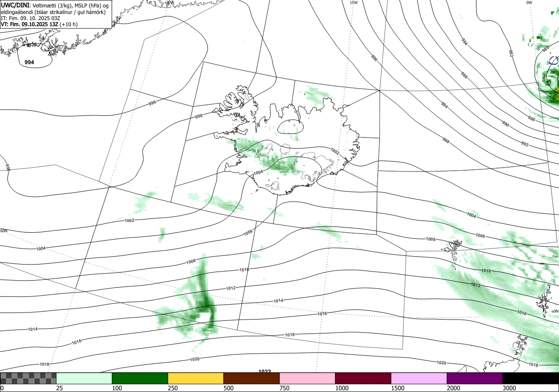559x392 pixels.
Task: Click the 1004 isobar label on southwest Iceland
Action: tap(259, 172)
